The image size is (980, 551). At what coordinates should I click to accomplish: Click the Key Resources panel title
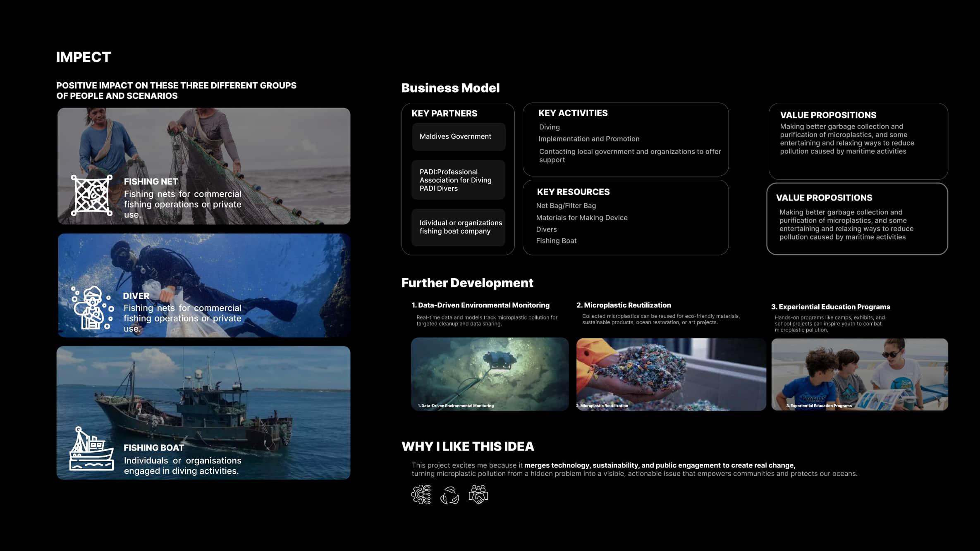coord(573,192)
